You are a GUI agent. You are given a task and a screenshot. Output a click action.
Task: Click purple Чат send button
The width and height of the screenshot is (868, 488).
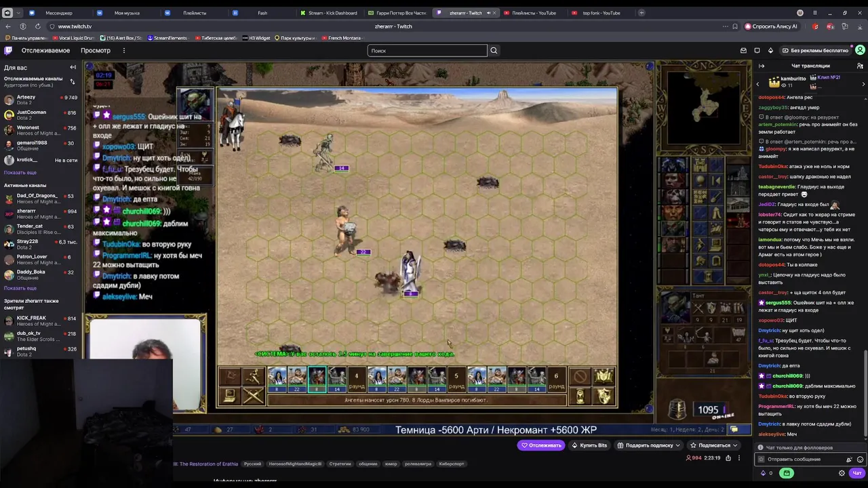coord(857,473)
